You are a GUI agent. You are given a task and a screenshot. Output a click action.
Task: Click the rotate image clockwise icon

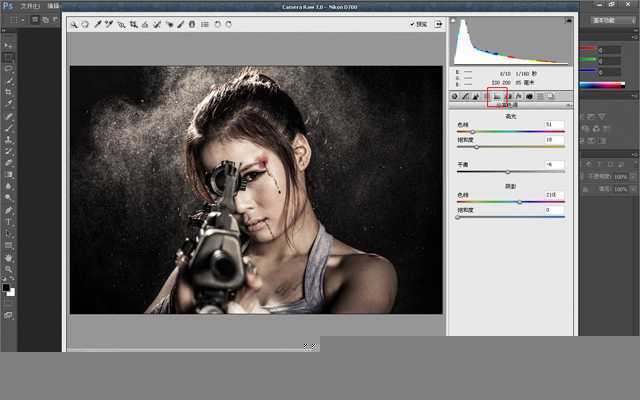230,24
